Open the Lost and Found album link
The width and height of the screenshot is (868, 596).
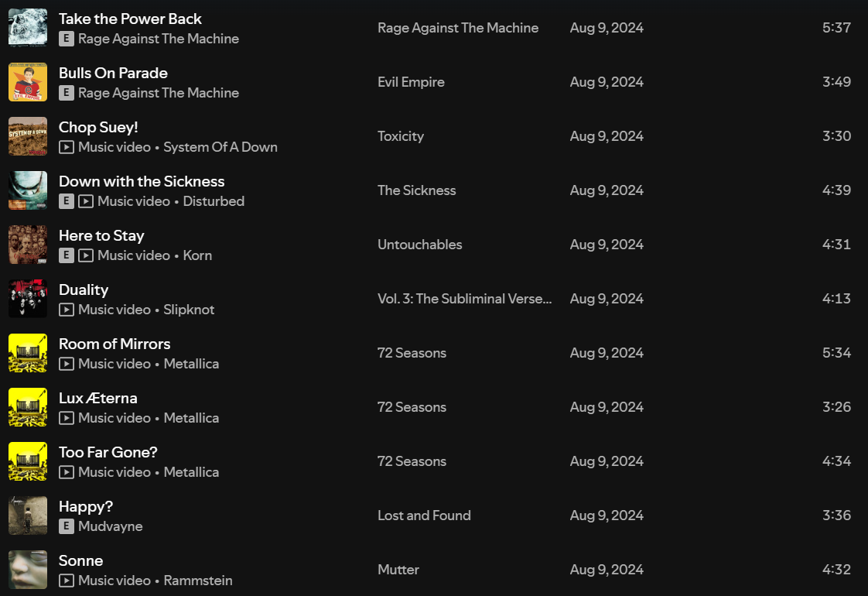424,516
